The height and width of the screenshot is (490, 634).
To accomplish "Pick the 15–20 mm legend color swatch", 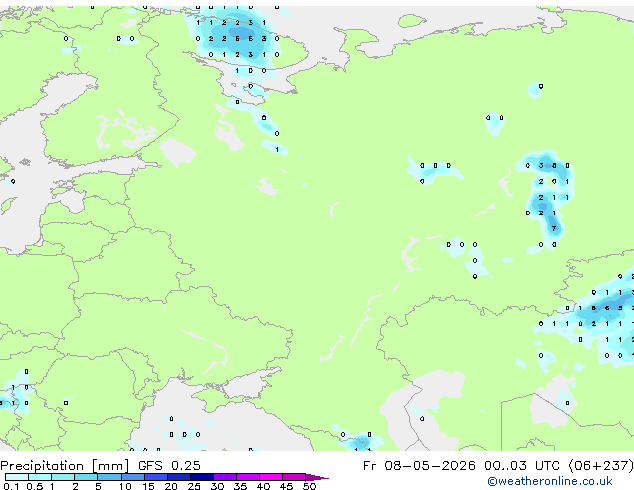I will [x=156, y=477].
